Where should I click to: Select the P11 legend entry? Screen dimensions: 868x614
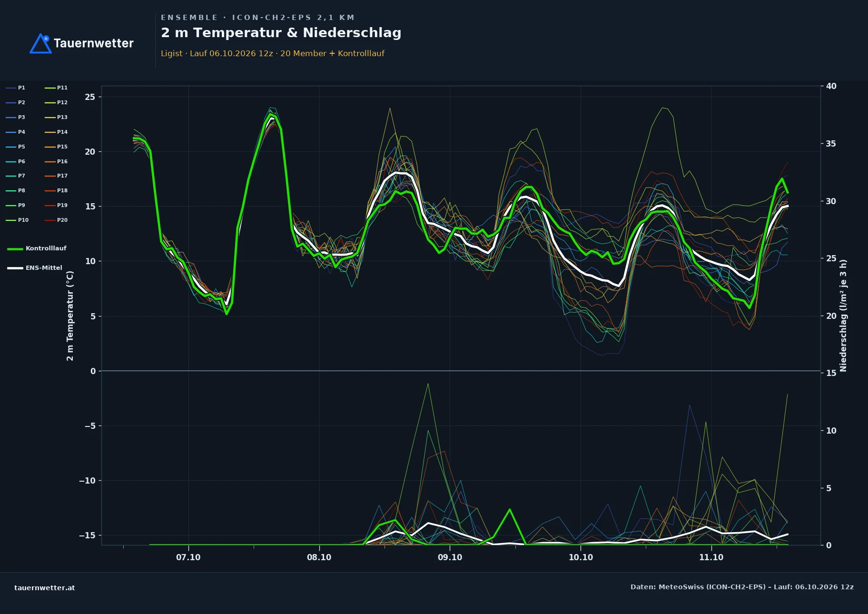(x=56, y=88)
